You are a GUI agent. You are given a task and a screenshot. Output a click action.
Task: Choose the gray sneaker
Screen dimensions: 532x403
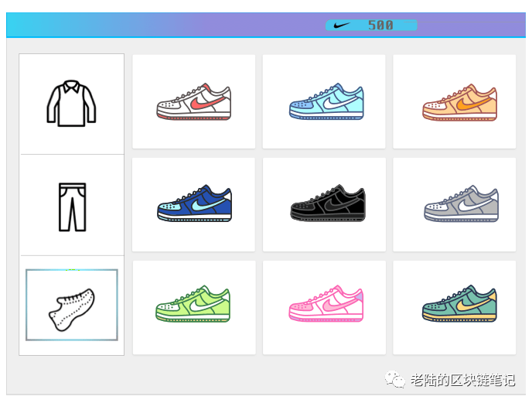click(x=461, y=203)
